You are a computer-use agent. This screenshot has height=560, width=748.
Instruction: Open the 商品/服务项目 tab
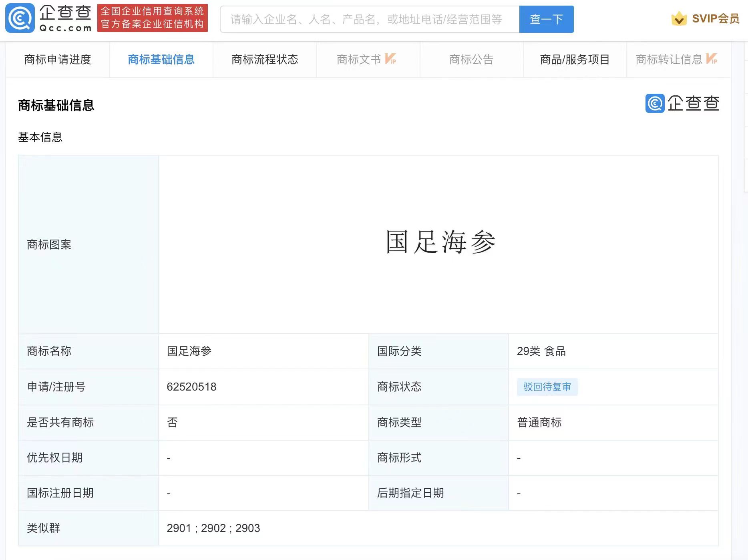575,60
